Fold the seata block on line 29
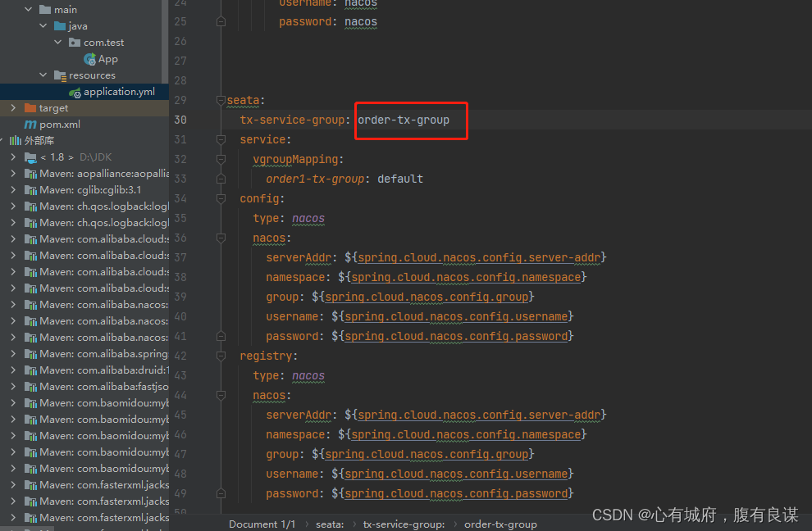Image resolution: width=812 pixels, height=531 pixels. pos(221,100)
